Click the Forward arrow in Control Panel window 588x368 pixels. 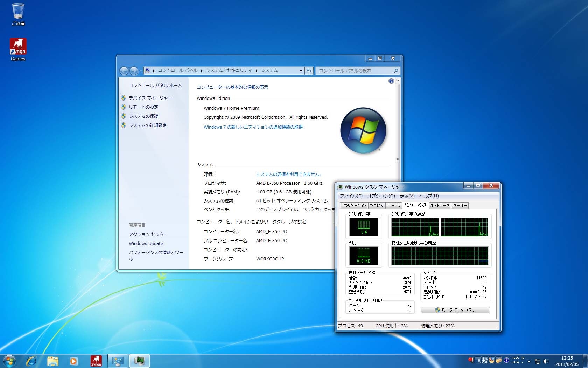pos(134,71)
